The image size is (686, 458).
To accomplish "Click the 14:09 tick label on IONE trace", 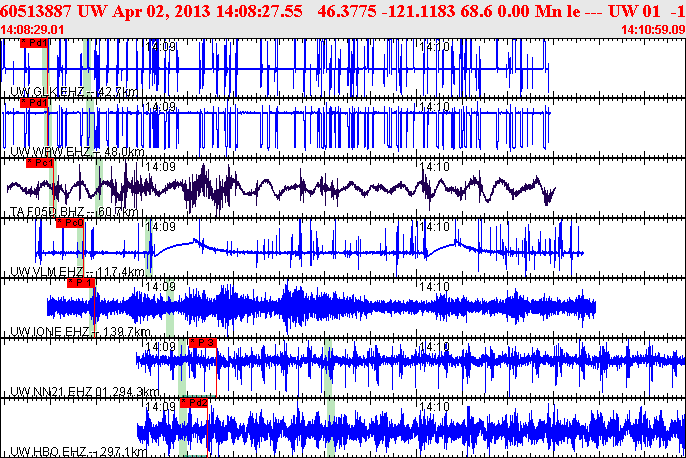I will [x=161, y=286].
